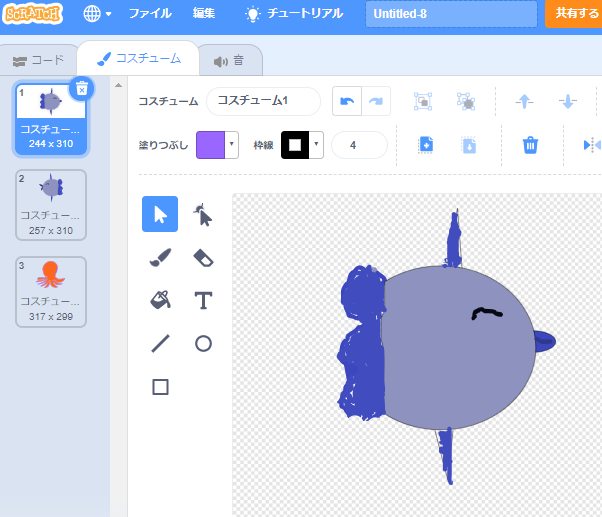This screenshot has height=517, width=602.
Task: Open the black outline color swatch
Action: (295, 145)
